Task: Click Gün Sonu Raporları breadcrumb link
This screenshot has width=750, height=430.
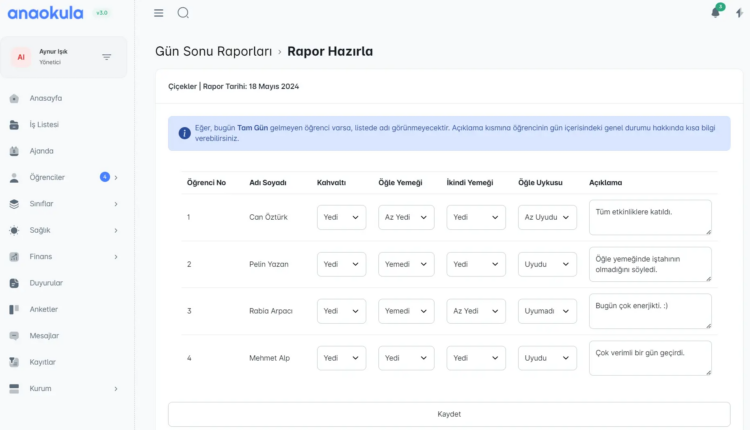Action: (213, 51)
